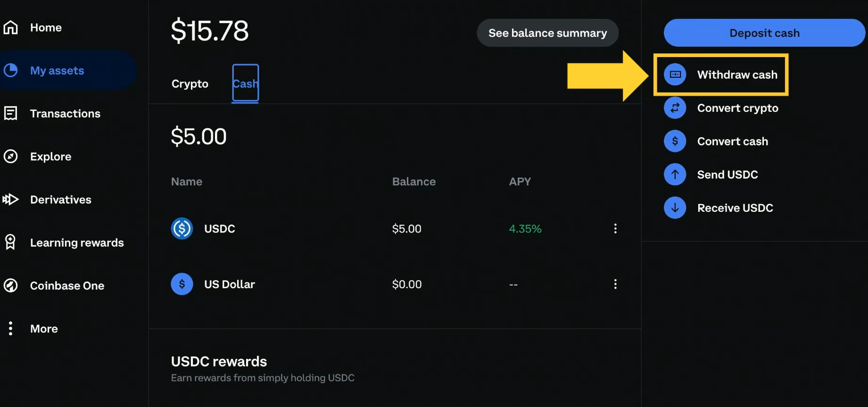Click the Deposit cash button
The height and width of the screenshot is (407, 868).
click(764, 33)
